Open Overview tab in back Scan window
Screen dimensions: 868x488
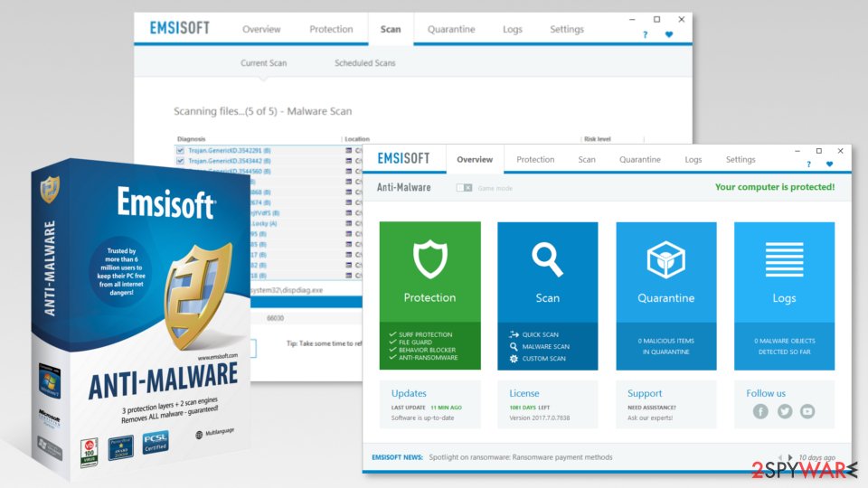(x=261, y=29)
